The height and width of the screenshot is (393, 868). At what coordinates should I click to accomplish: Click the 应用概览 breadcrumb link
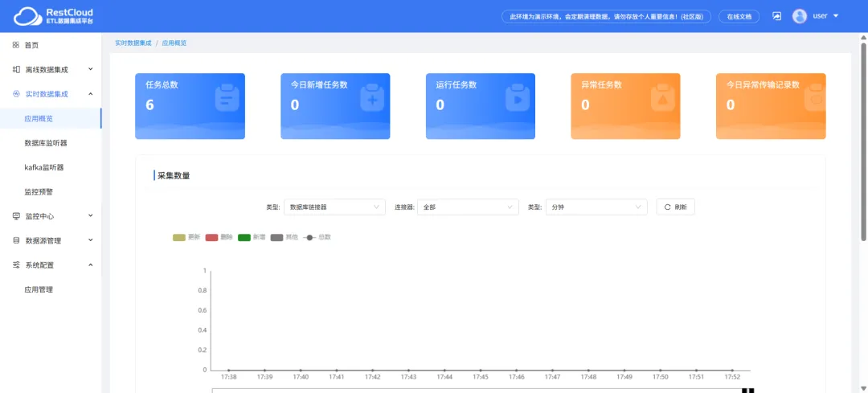coord(174,43)
